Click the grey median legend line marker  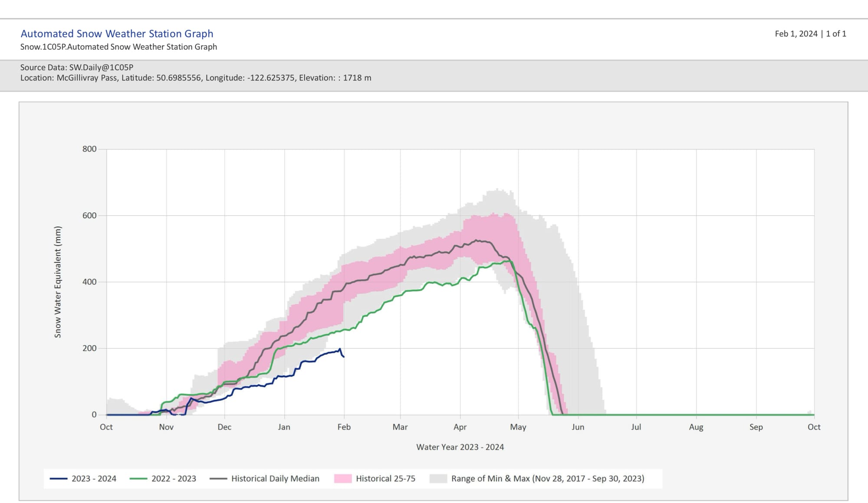click(x=218, y=478)
